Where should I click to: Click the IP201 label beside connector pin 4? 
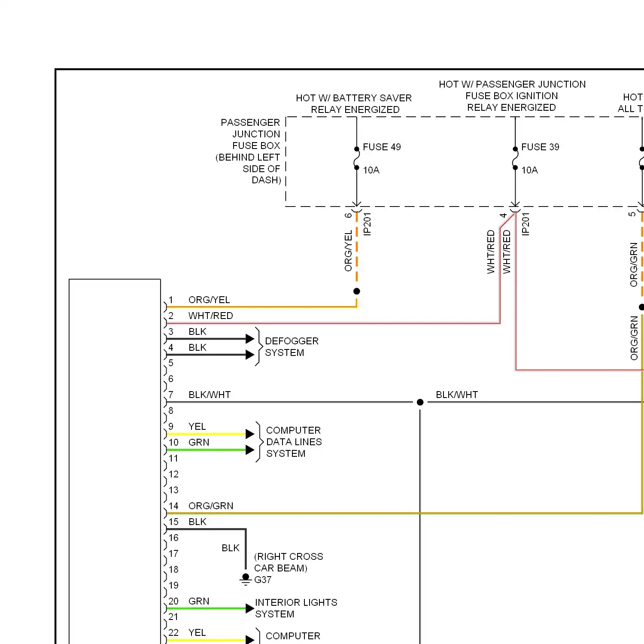[526, 224]
